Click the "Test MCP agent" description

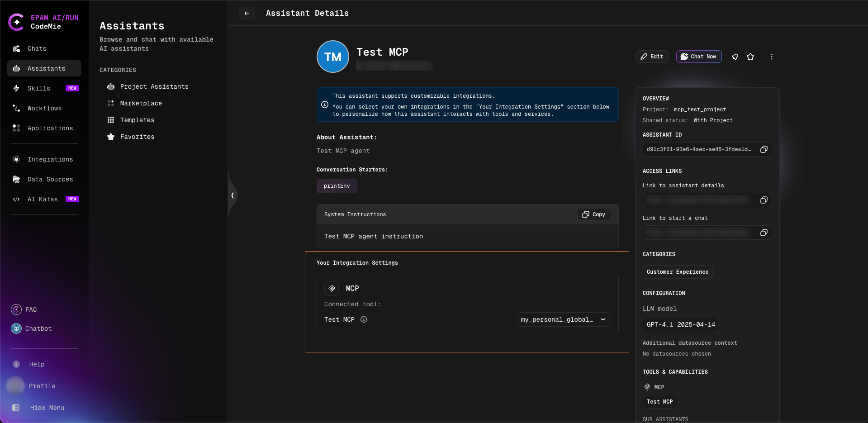coord(343,151)
